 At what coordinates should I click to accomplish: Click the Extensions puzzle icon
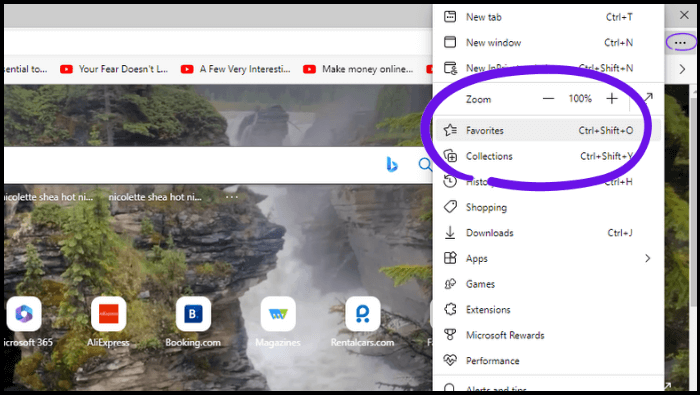click(x=450, y=309)
